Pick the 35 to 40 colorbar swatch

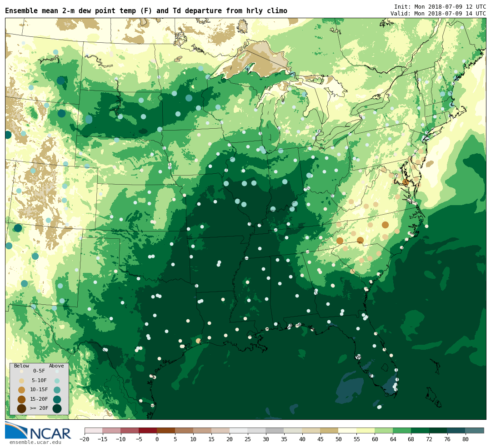pyautogui.click(x=293, y=430)
